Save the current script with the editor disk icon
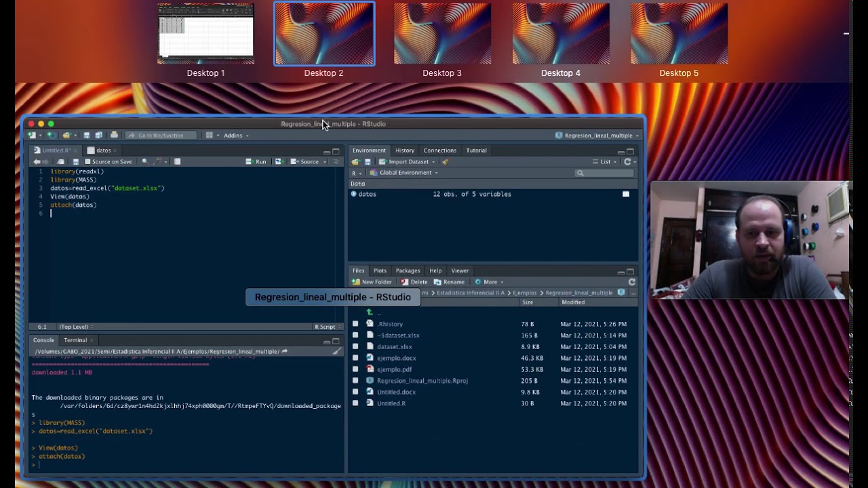 coord(76,161)
